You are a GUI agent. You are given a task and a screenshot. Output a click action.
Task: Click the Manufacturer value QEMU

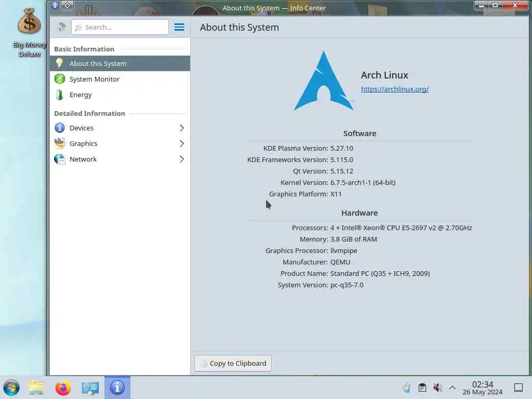coord(340,262)
